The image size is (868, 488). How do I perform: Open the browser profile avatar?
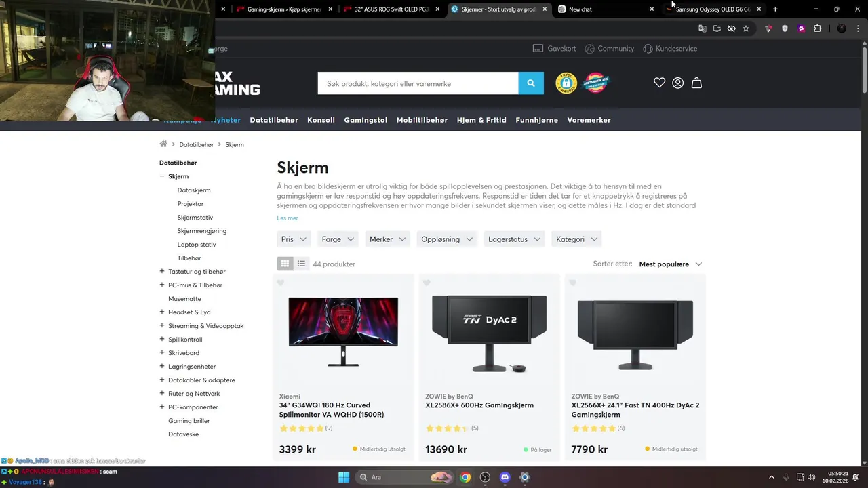tap(842, 28)
